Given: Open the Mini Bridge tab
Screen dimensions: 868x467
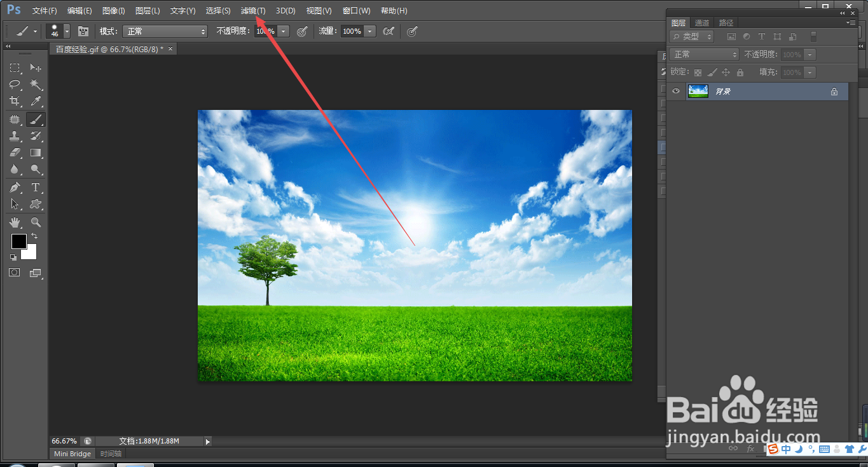Looking at the screenshot, I should pyautogui.click(x=72, y=454).
